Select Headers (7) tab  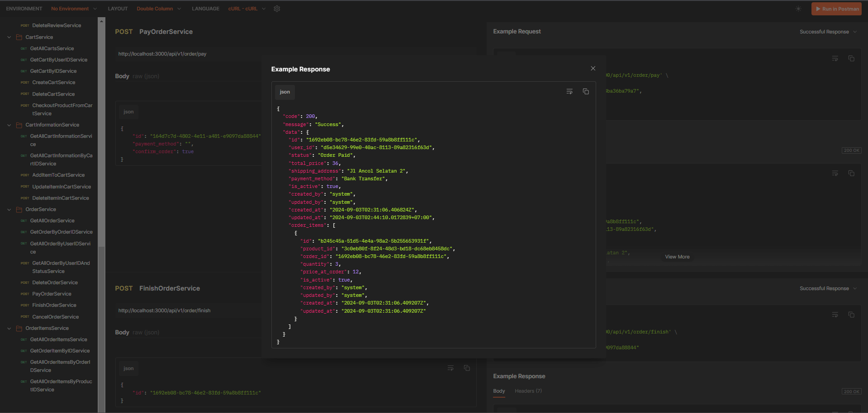(528, 391)
